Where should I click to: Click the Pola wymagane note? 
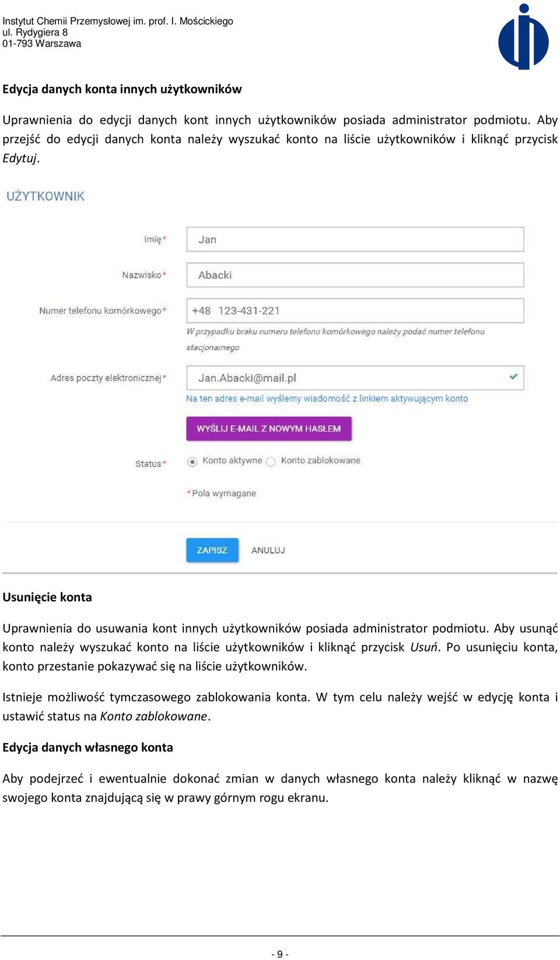pyautogui.click(x=222, y=493)
